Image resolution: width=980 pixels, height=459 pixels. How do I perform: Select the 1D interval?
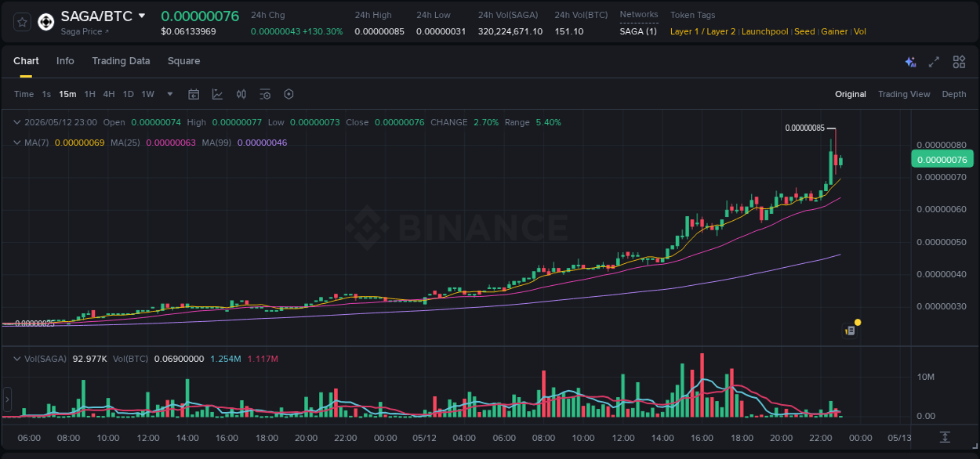pyautogui.click(x=128, y=94)
